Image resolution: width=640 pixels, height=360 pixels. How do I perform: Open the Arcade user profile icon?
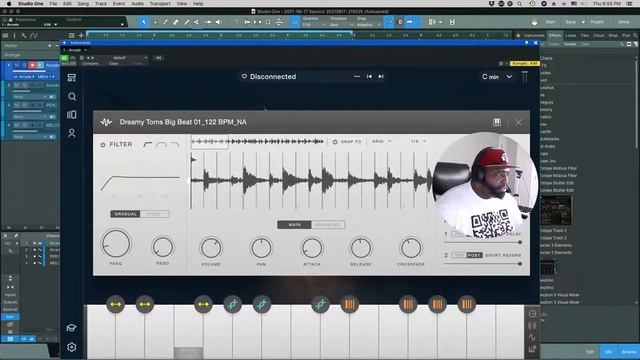(x=72, y=133)
